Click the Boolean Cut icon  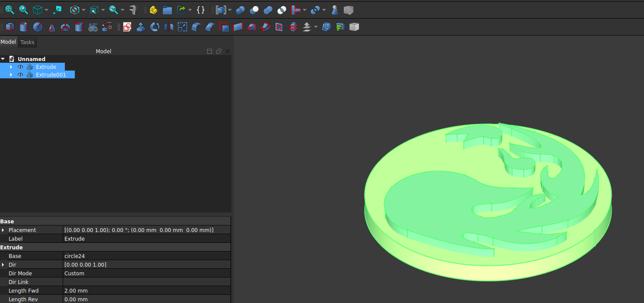point(254,10)
